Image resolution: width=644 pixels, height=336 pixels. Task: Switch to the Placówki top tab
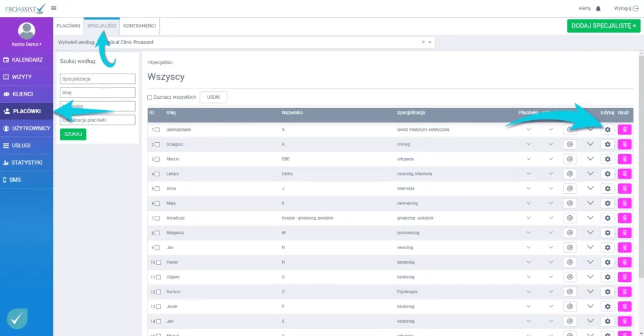[x=68, y=26]
